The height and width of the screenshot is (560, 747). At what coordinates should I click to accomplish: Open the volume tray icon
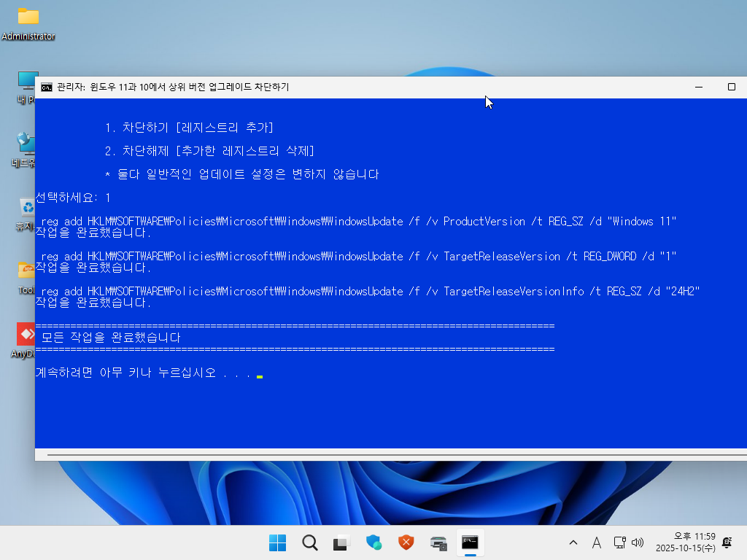pos(638,542)
